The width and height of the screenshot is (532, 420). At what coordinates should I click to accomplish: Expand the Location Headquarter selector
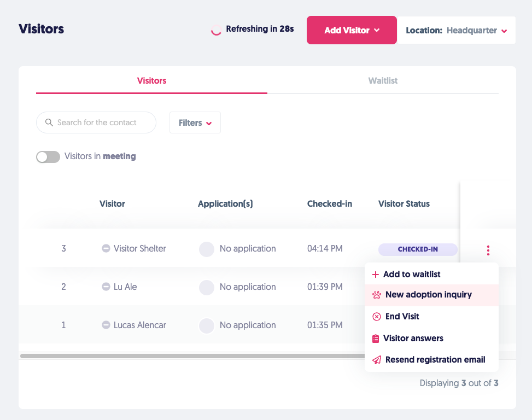point(456,31)
